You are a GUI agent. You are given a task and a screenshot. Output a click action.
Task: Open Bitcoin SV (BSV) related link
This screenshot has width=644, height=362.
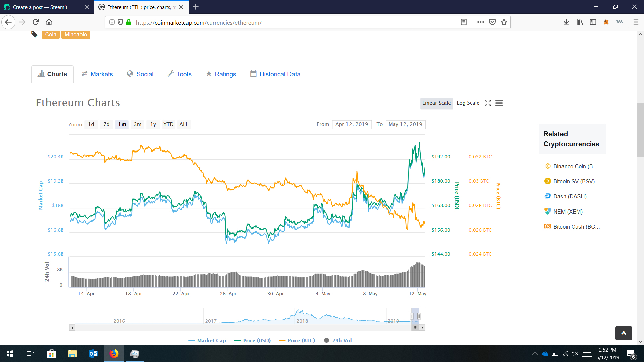tap(574, 181)
